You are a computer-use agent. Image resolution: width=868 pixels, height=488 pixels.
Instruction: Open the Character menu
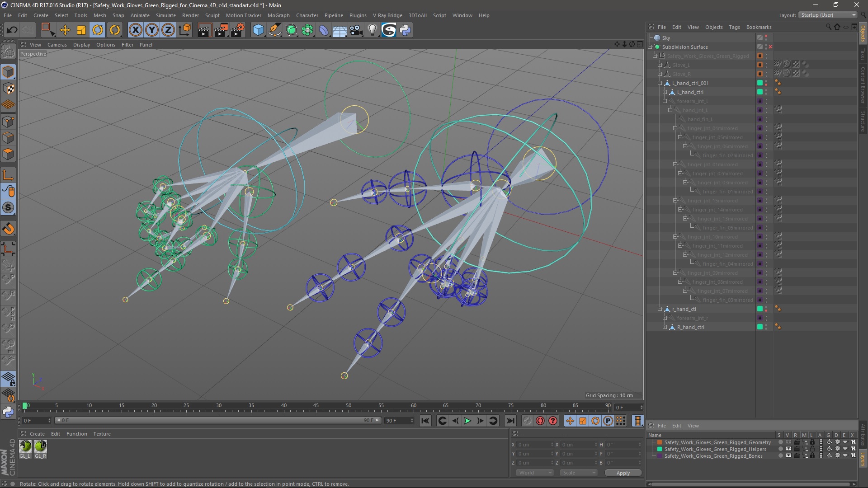tap(307, 15)
